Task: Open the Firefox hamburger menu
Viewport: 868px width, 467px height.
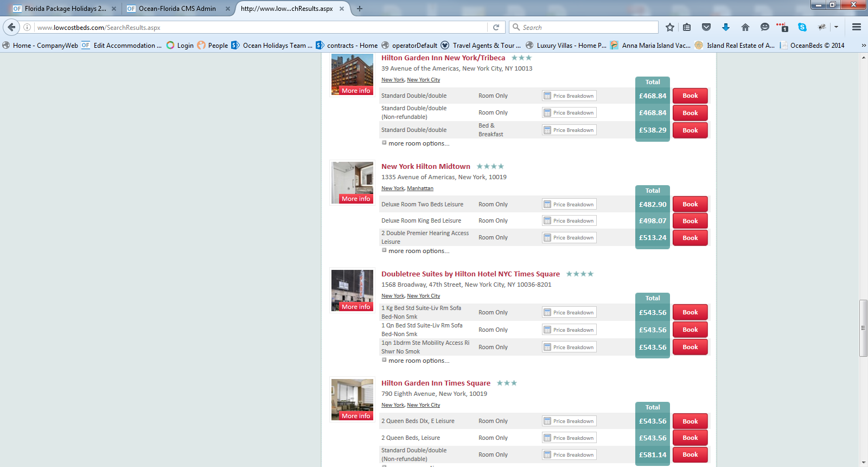Action: (x=857, y=27)
